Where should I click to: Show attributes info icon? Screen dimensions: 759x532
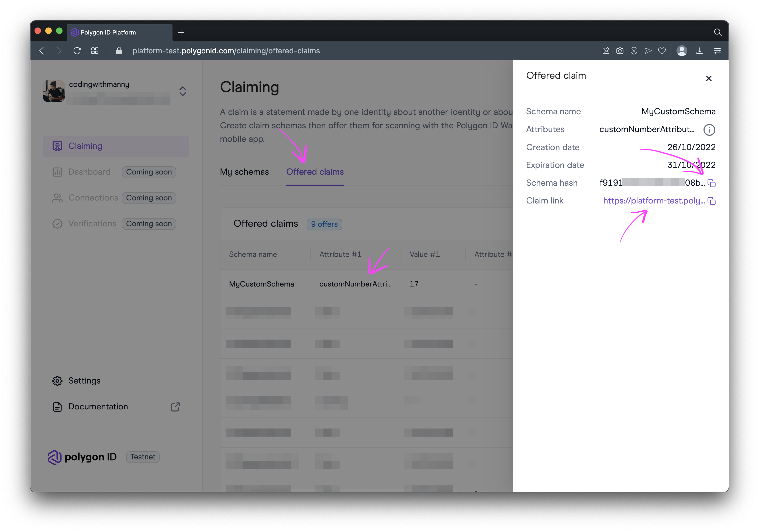tap(709, 130)
